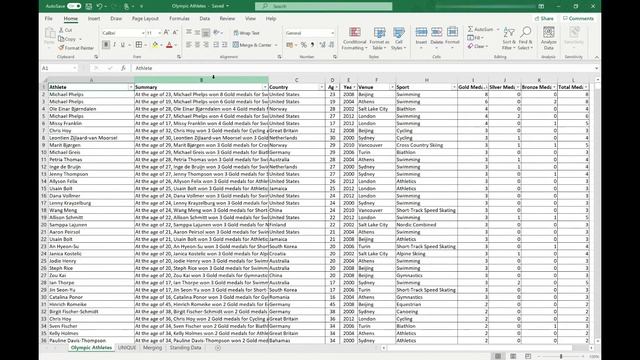This screenshot has width=640, height=360.
Task: Click the Cut button
Action: pos(65,30)
